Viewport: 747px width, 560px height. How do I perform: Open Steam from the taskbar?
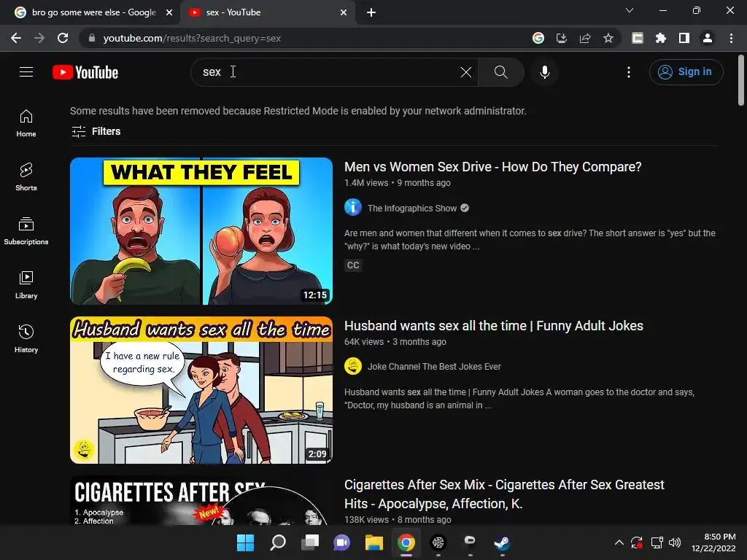pyautogui.click(x=502, y=542)
